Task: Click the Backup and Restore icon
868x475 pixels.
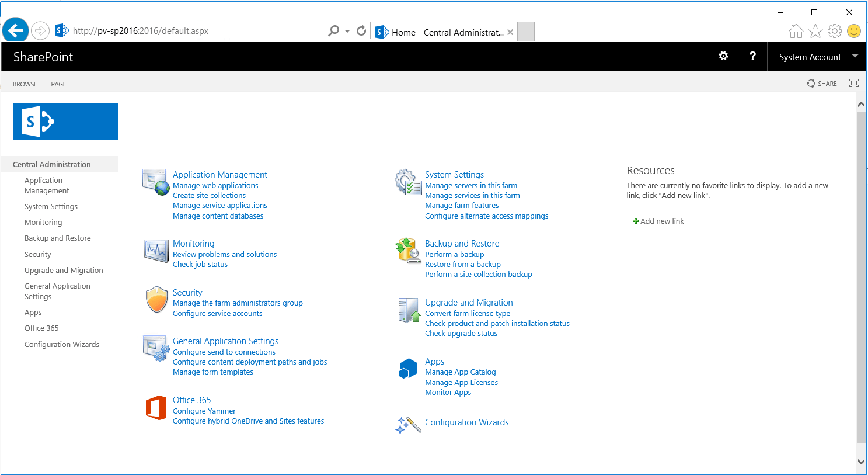Action: pyautogui.click(x=408, y=251)
